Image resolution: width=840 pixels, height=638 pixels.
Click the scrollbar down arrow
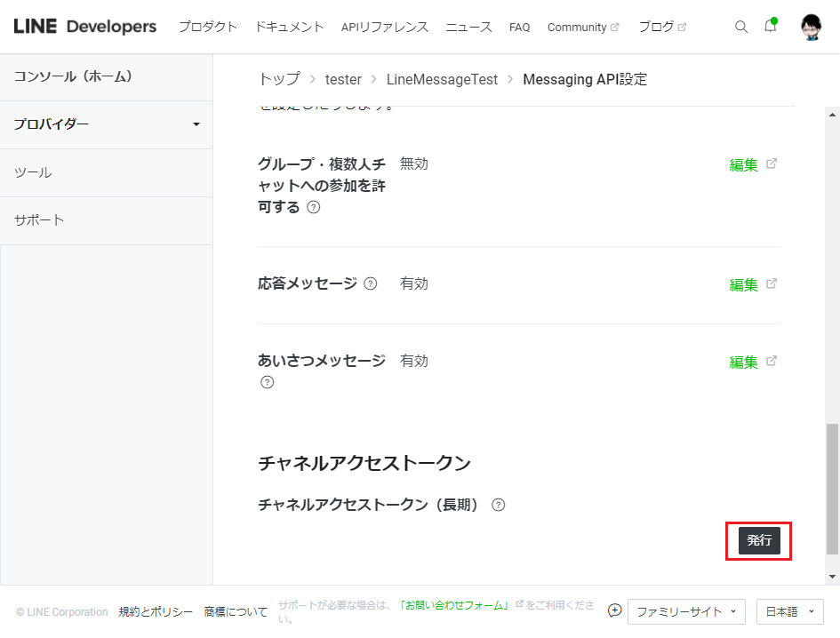pos(832,577)
